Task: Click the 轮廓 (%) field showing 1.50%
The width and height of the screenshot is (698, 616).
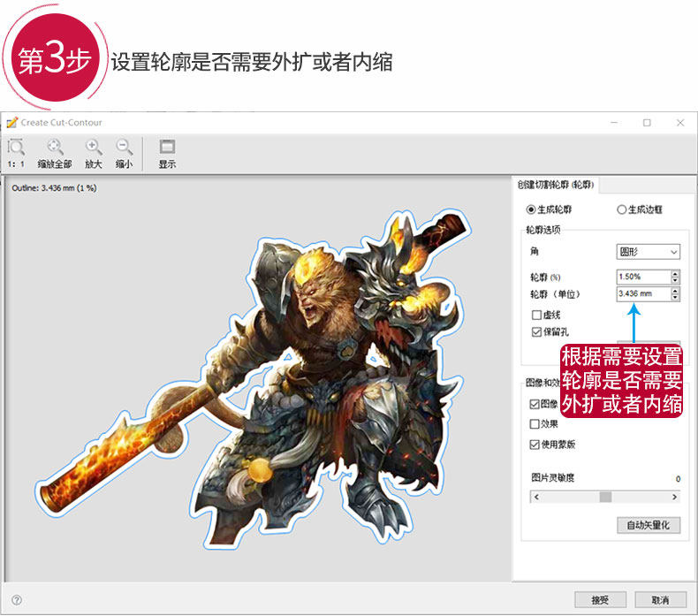Action: [644, 277]
